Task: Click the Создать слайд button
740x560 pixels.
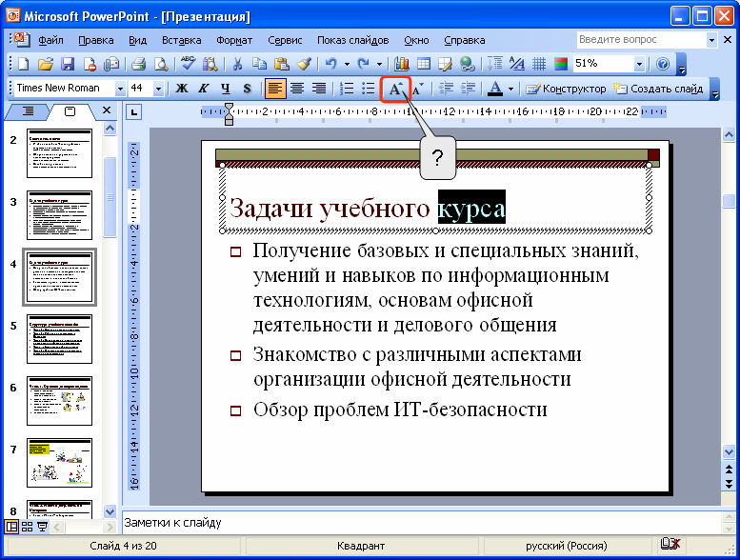Action: (x=658, y=89)
